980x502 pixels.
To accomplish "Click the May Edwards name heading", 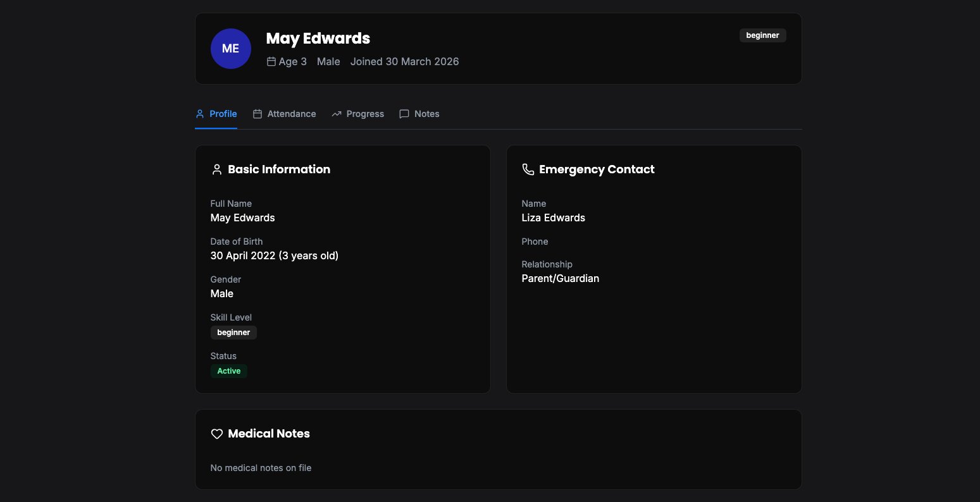I will point(318,39).
